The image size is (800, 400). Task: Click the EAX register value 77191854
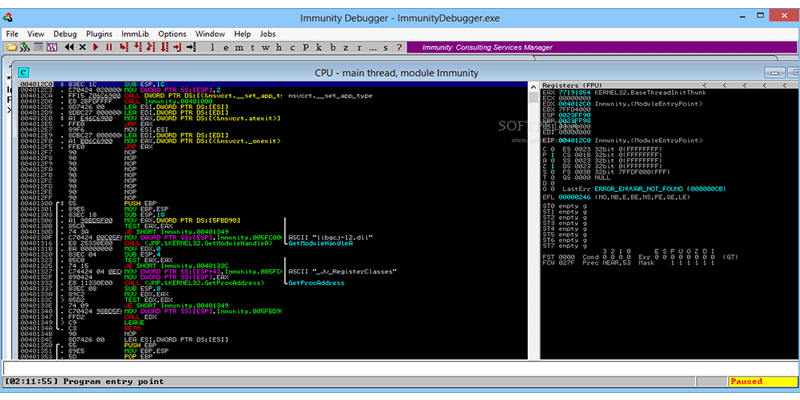point(575,93)
